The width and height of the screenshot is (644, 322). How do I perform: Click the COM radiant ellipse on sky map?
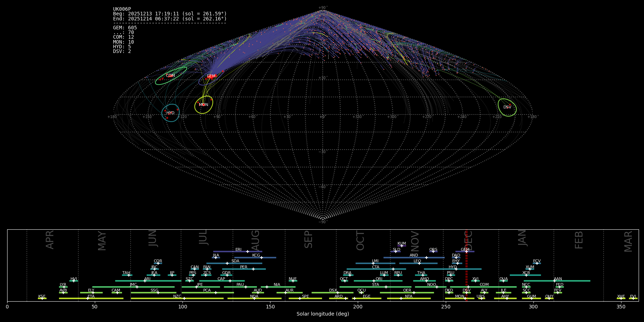click(x=171, y=76)
